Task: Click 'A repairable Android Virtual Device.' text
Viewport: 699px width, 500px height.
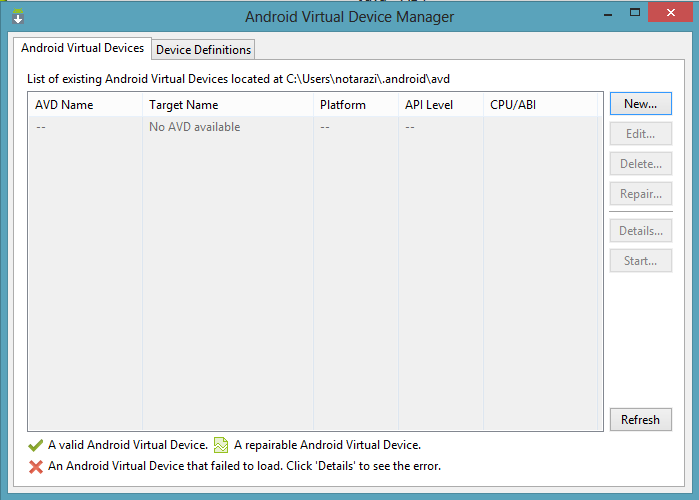Action: pos(327,445)
